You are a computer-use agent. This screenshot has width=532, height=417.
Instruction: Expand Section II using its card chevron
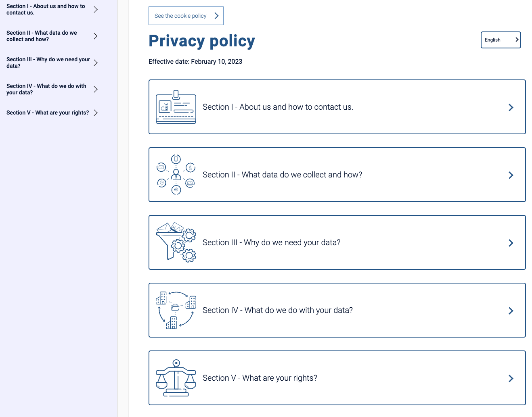tap(511, 175)
